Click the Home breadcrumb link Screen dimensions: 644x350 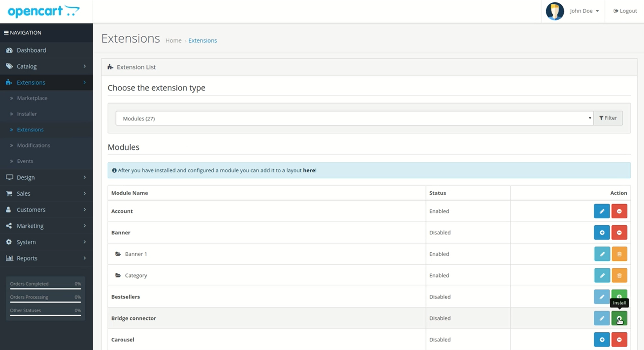[173, 40]
